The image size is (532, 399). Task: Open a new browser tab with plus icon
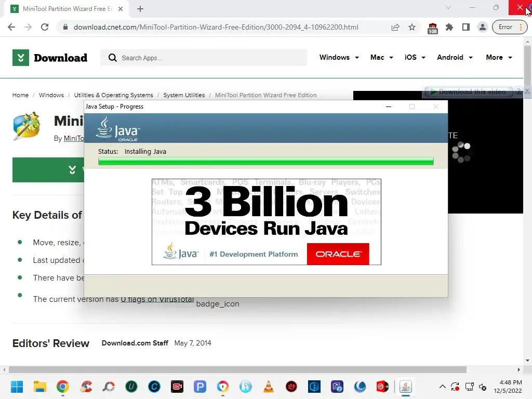pos(140,9)
